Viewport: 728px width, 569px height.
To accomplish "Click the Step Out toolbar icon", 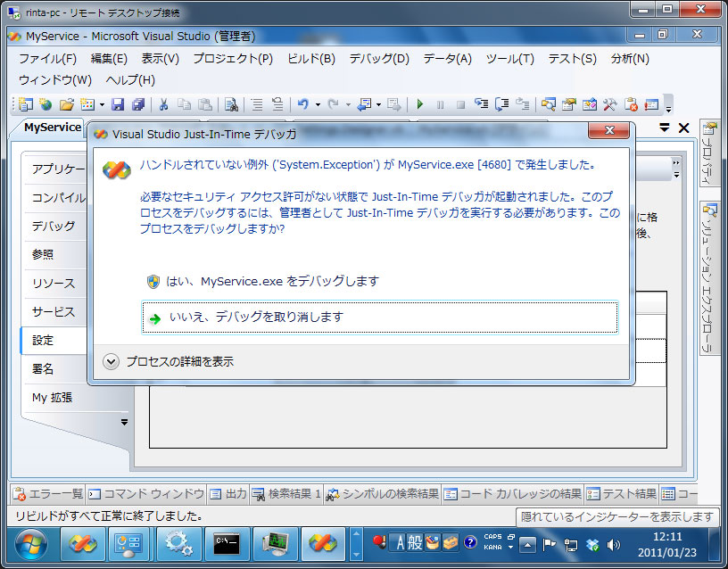I will (523, 104).
